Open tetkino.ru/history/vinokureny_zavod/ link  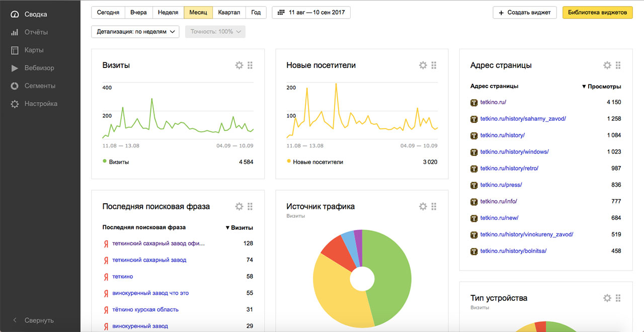click(527, 234)
